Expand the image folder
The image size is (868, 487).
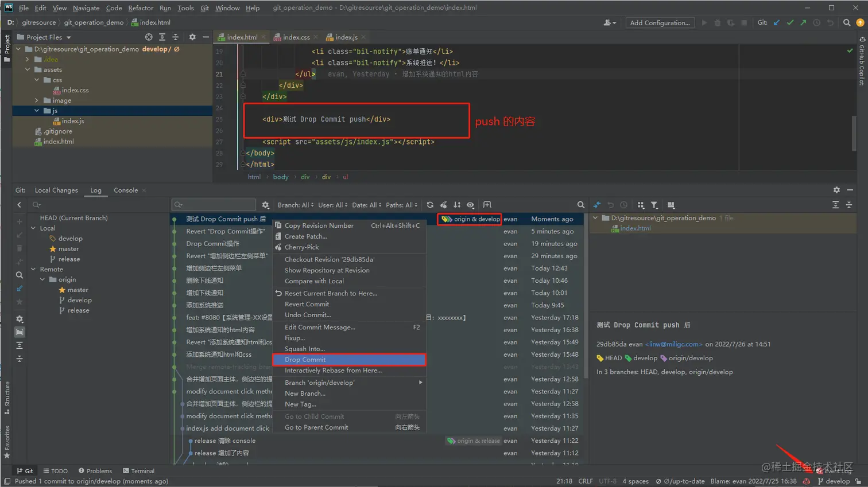(37, 100)
